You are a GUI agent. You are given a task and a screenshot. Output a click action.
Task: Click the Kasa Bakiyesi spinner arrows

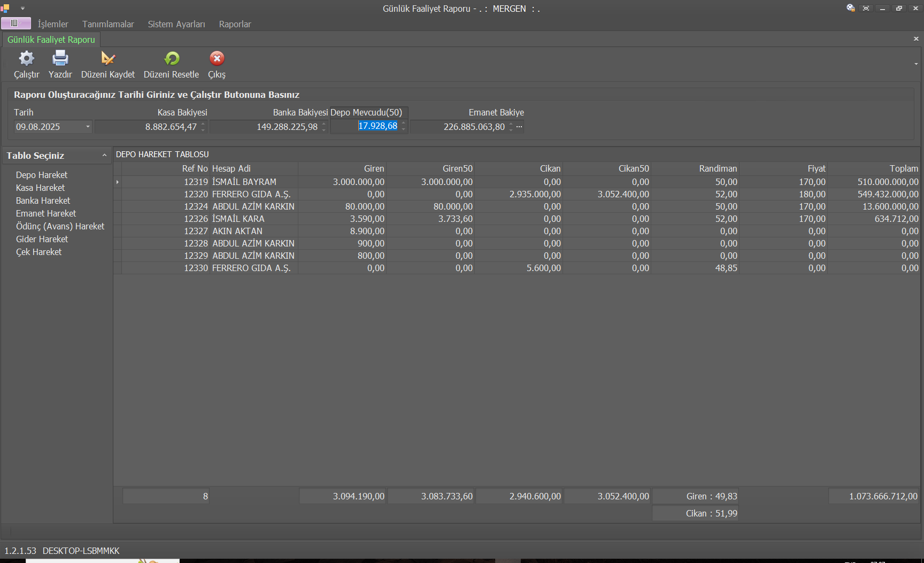(203, 127)
